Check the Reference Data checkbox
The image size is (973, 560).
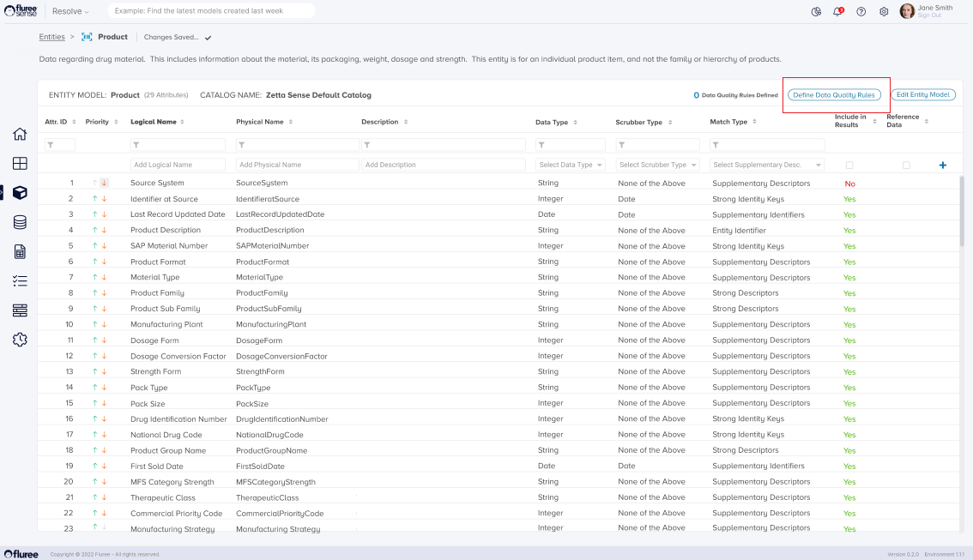(x=906, y=165)
